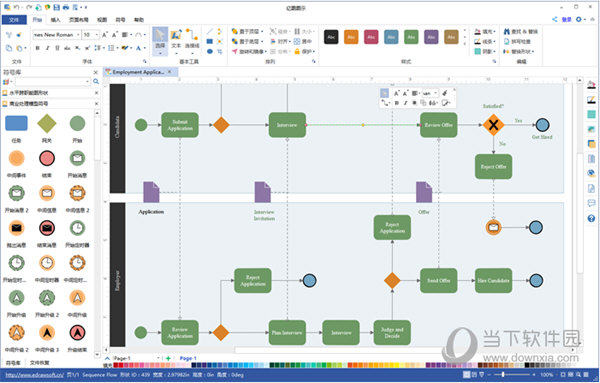Open the Line dropdown in Styles group

point(485,41)
